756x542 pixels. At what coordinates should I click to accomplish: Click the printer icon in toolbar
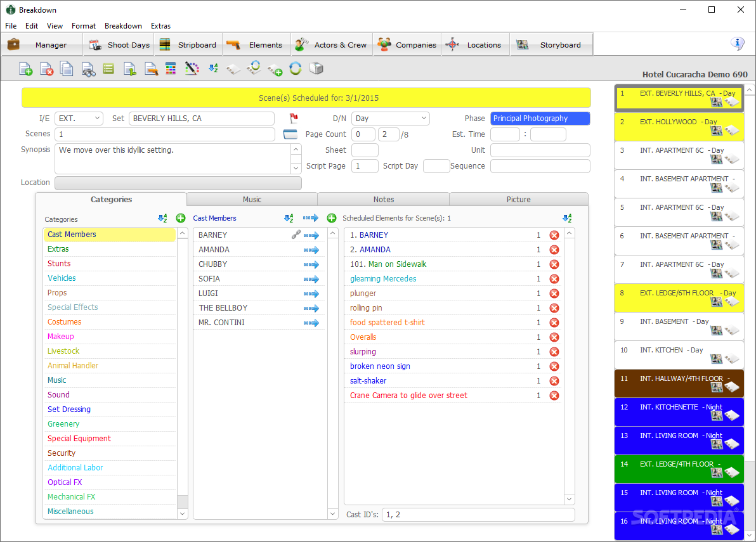(316, 68)
